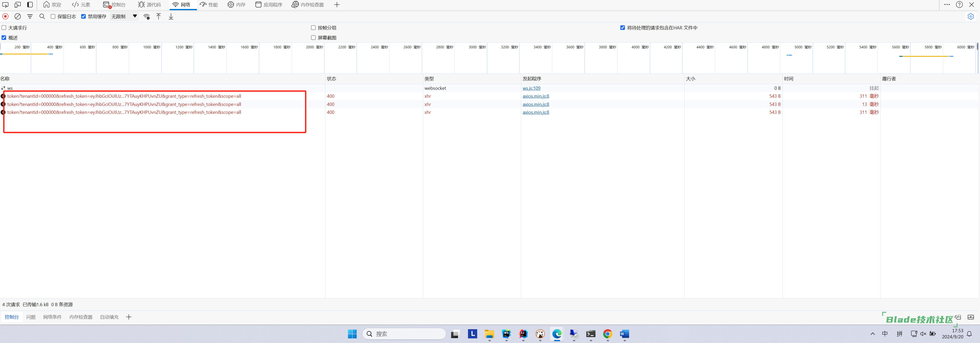Screen dimensions: 980x343
Task: Select 自动填充 tab in bottom drawer
Action: click(x=109, y=317)
